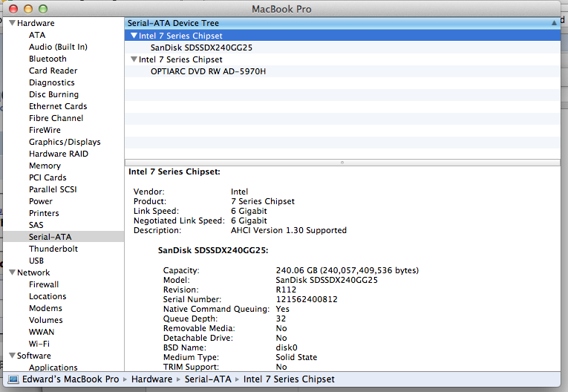Select the unhighlighted Intel 7 Series Chipset row
The width and height of the screenshot is (568, 392).
(342, 59)
